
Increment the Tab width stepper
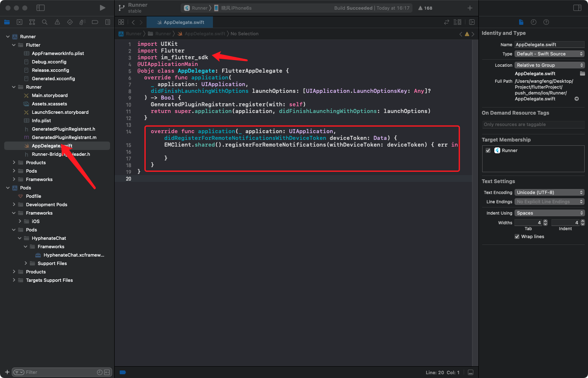(x=545, y=221)
